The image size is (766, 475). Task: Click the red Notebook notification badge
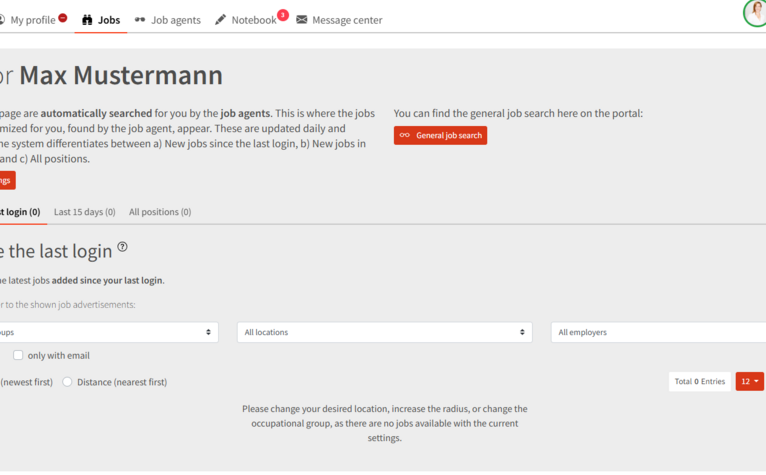click(x=283, y=15)
